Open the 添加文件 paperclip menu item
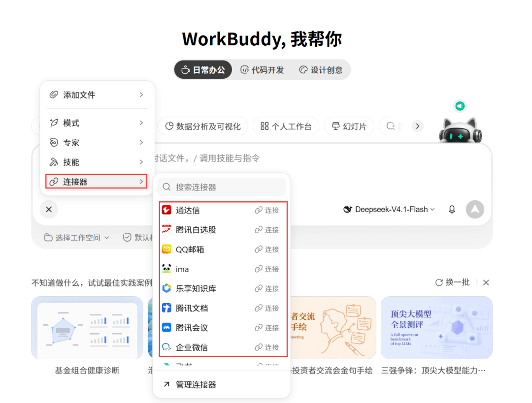Viewport: 532px width, 403px height. 97,95
